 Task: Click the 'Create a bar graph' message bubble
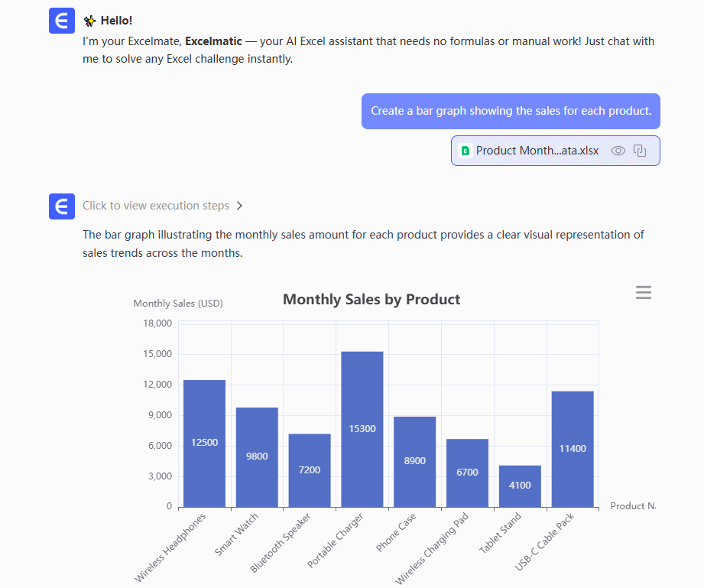pyautogui.click(x=511, y=111)
